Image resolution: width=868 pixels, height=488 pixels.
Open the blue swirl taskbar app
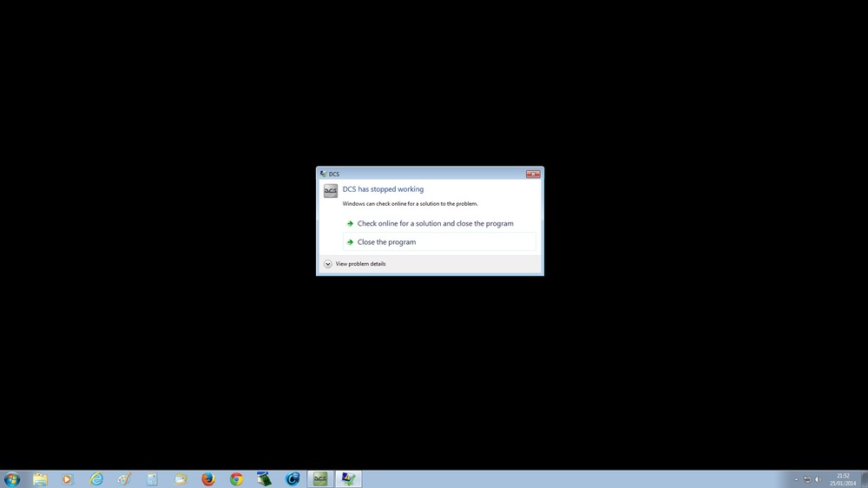coord(293,479)
